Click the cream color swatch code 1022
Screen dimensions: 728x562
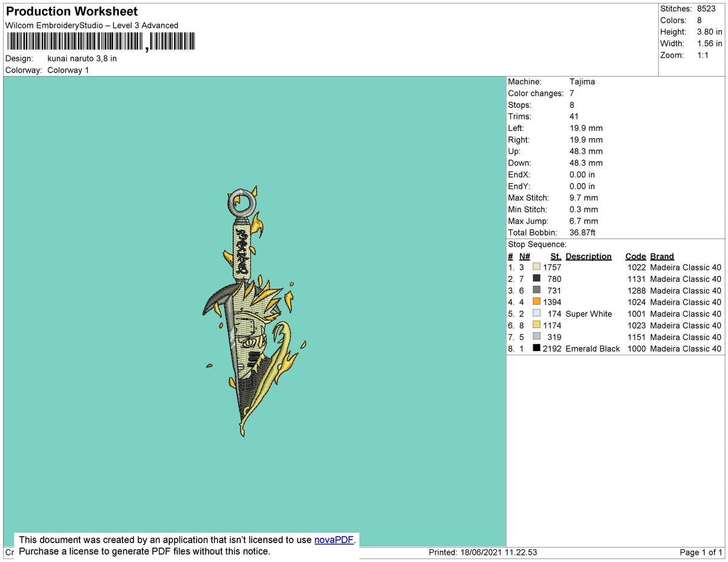click(536, 267)
